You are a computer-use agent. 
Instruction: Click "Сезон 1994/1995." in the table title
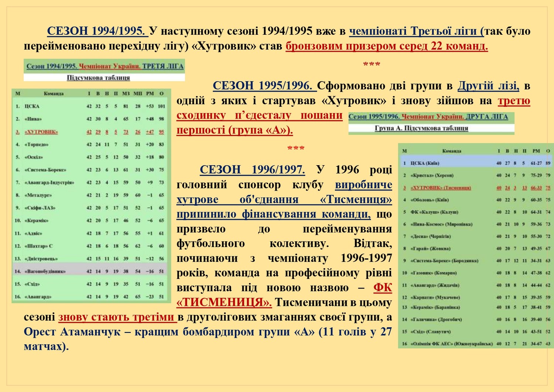pyautogui.click(x=52, y=66)
